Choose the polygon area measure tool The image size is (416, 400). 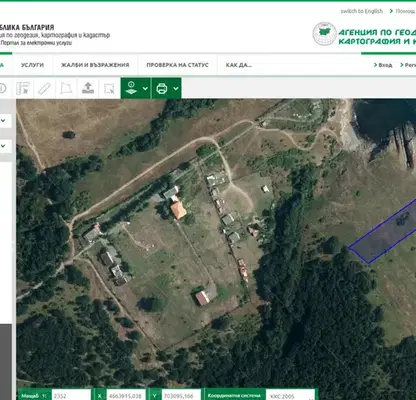pyautogui.click(x=66, y=88)
